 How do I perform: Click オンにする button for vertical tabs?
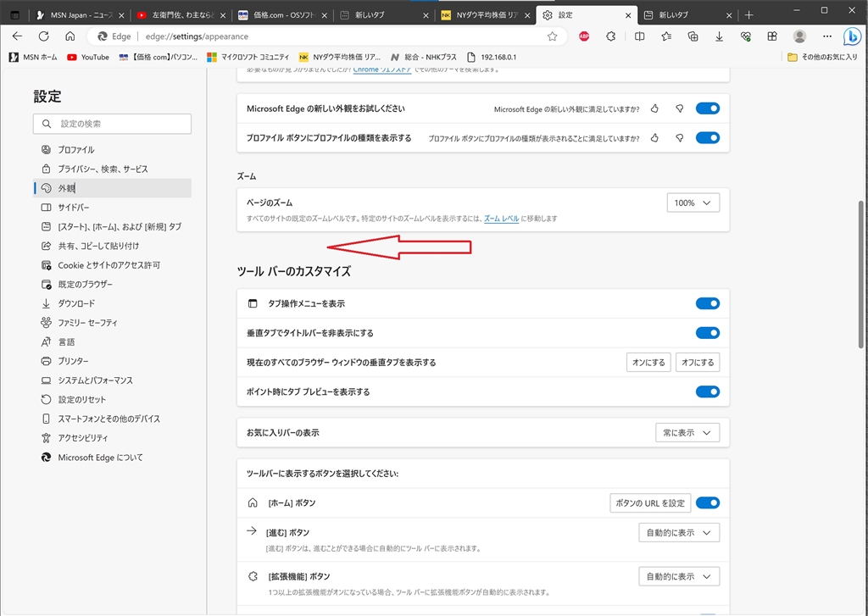pyautogui.click(x=648, y=362)
